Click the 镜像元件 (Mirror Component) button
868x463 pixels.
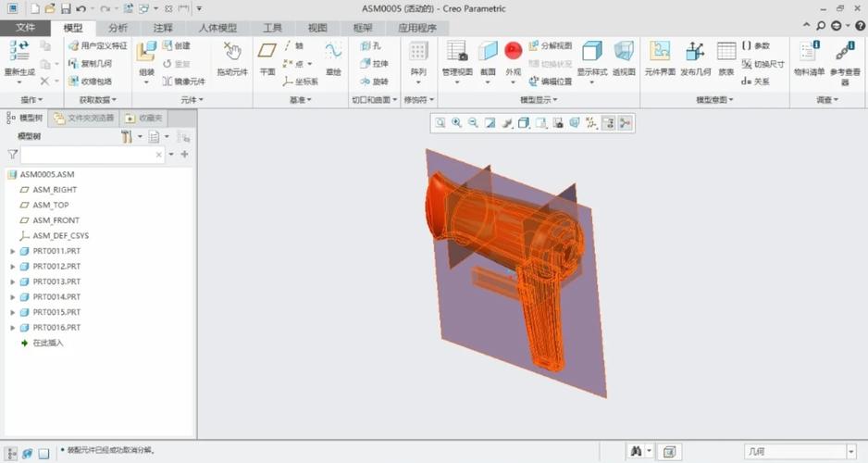pyautogui.click(x=183, y=81)
